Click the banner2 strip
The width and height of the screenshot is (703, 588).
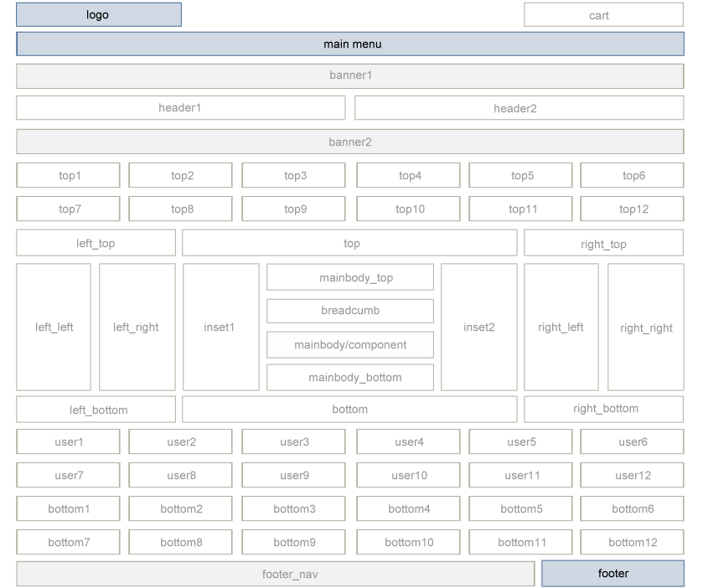[x=350, y=142]
